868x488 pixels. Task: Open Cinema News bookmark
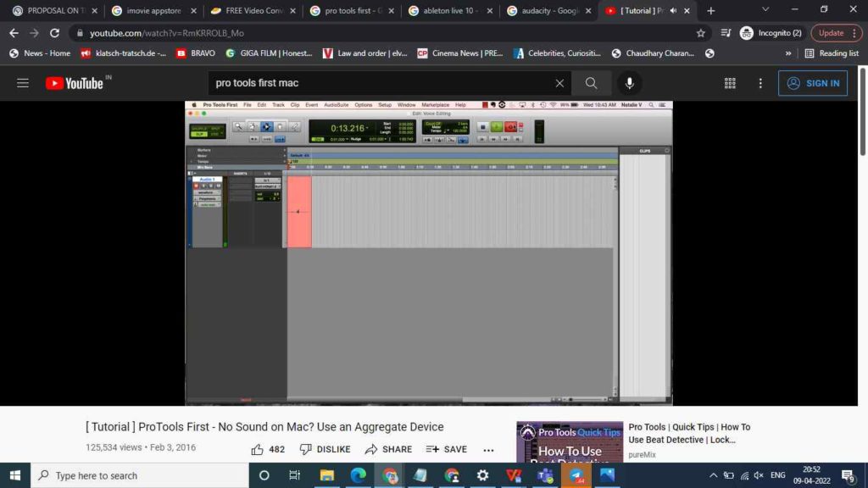click(x=460, y=53)
